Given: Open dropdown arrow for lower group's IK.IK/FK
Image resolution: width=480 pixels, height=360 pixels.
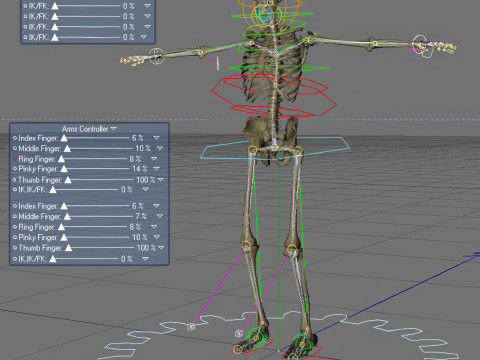Looking at the screenshot, I should (x=145, y=258).
